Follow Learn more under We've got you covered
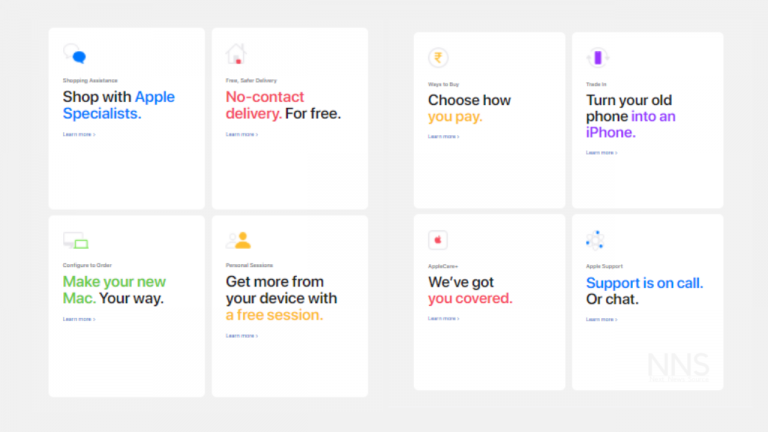 point(444,318)
